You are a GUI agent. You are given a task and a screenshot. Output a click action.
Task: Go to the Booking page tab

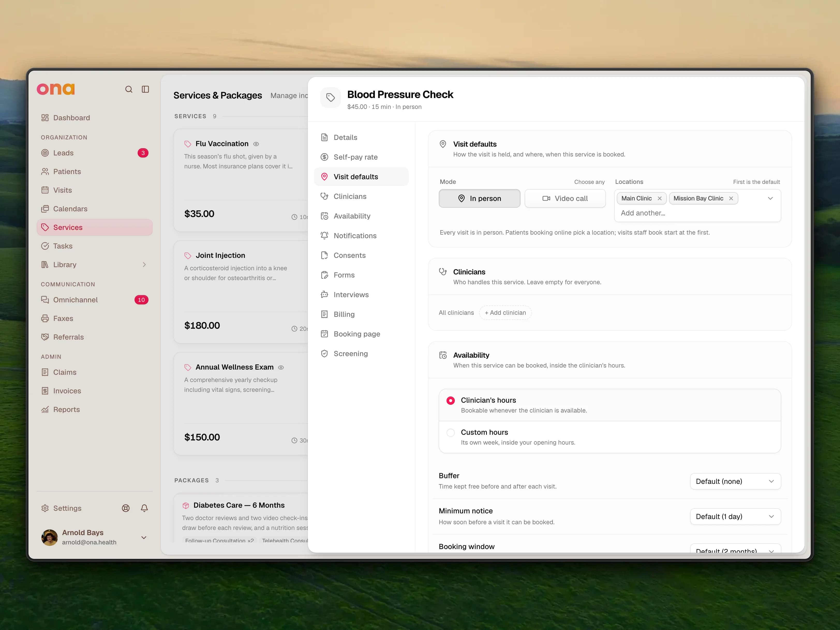[361, 334]
